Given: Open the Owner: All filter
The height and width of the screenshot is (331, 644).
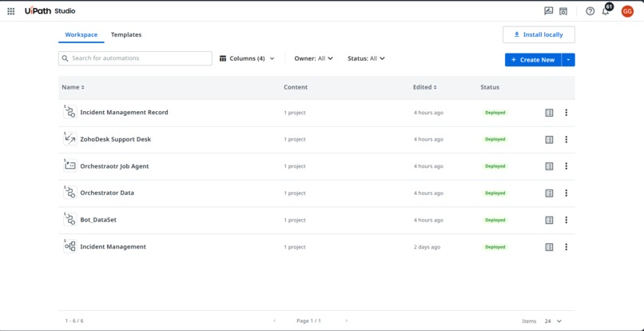Looking at the screenshot, I should pyautogui.click(x=313, y=58).
